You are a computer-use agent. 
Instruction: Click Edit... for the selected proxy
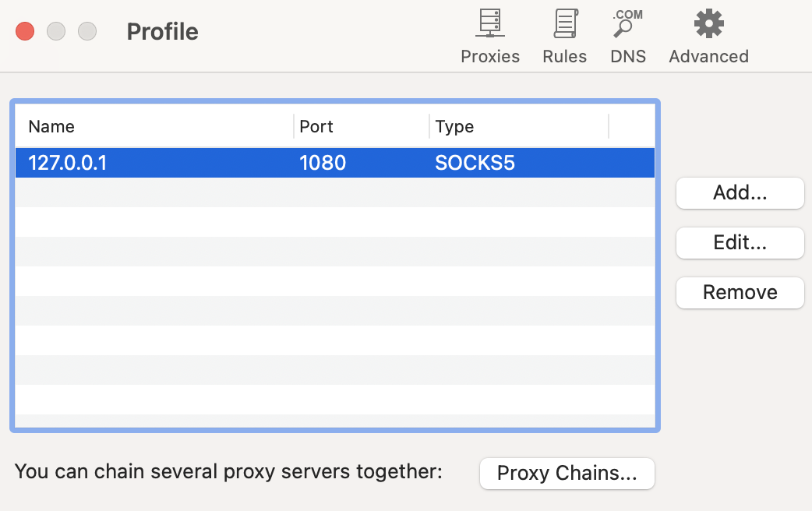tap(740, 243)
